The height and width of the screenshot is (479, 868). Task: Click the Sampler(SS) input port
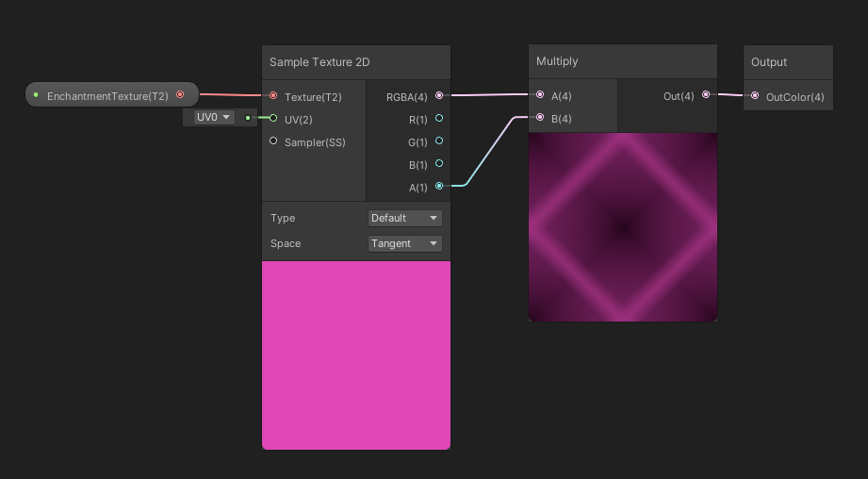click(273, 141)
